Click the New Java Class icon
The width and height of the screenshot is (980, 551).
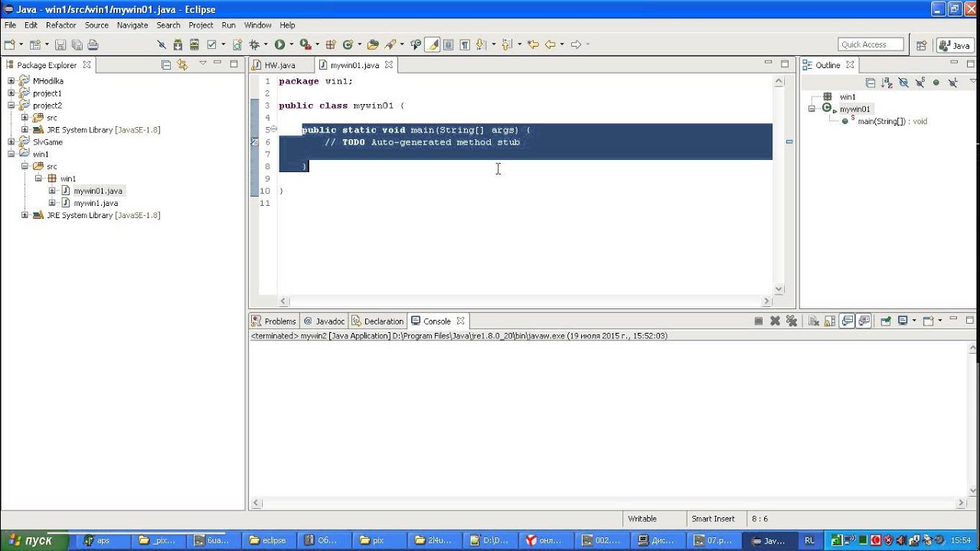click(348, 45)
